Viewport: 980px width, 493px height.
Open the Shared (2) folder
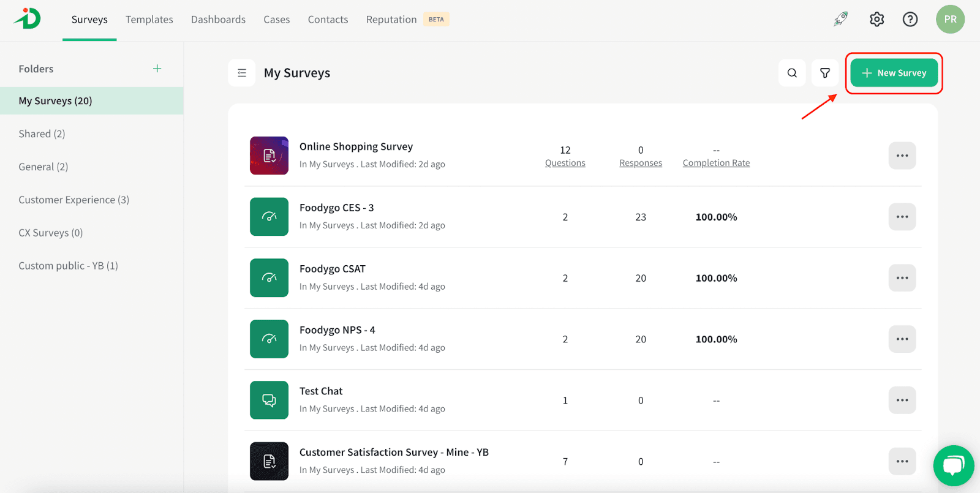(x=42, y=134)
